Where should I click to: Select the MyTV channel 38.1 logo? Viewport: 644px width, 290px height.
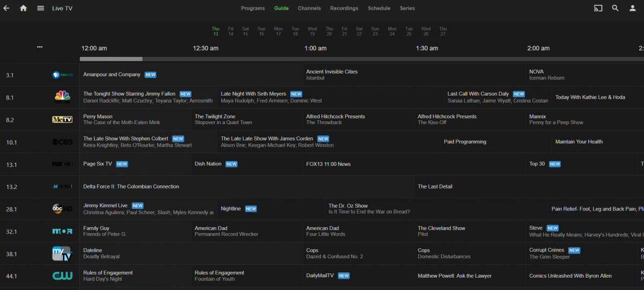[x=62, y=253]
